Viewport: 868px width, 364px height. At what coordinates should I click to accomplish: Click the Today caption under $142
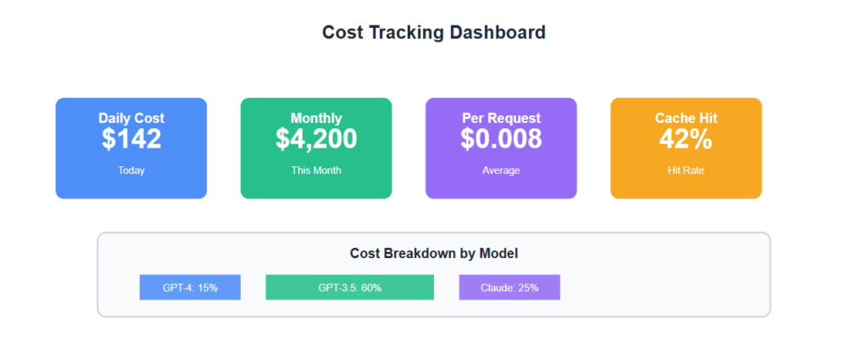(x=131, y=171)
